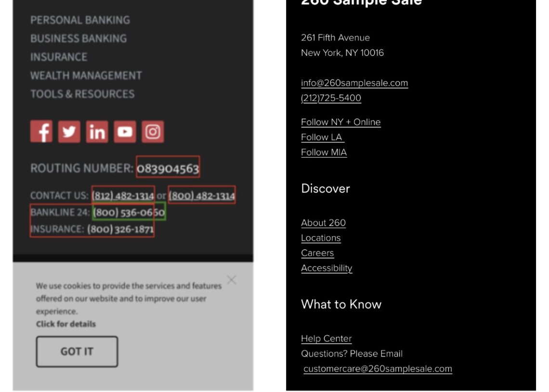Go to Personal Banking
Image resolution: width=549 pixels, height=392 pixels.
80,20
